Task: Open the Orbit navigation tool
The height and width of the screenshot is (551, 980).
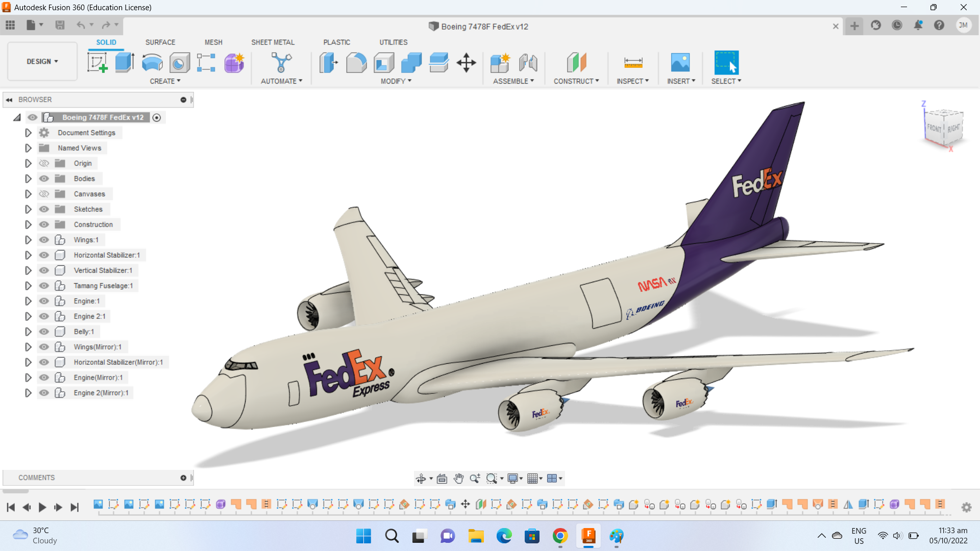Action: (x=421, y=479)
